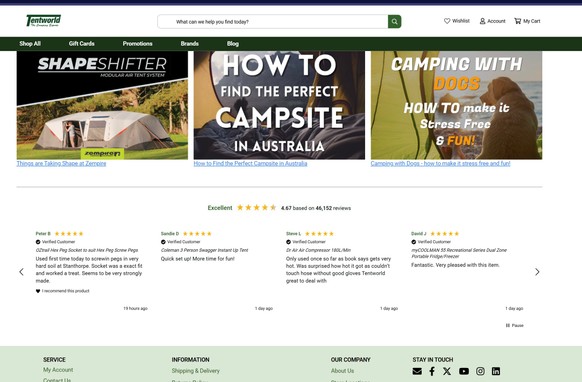
Task: Open the Shapeshifter tent blog thumbnail
Action: point(102,105)
